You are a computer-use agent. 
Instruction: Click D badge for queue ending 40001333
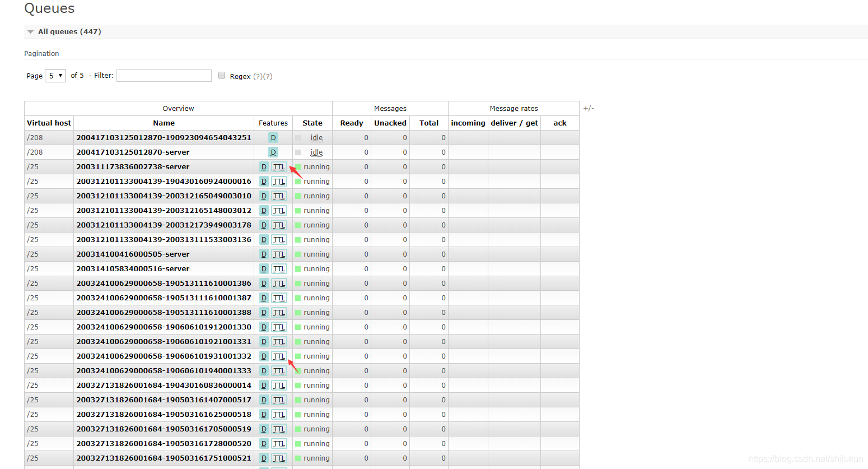click(x=264, y=371)
